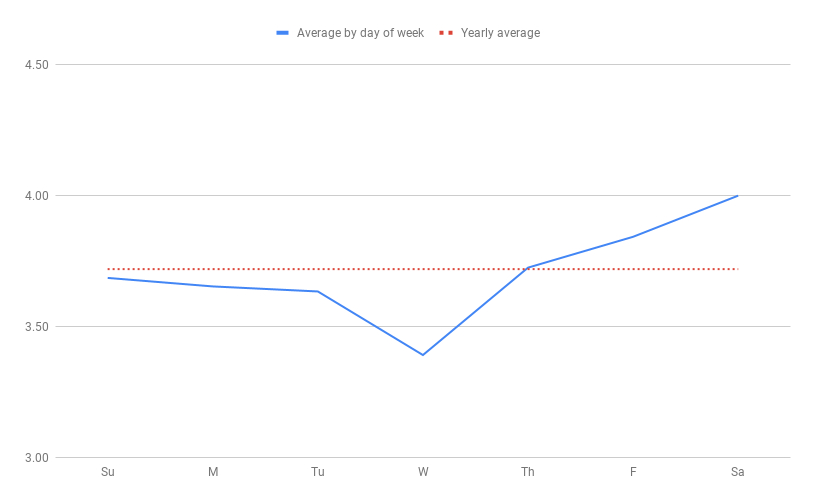Click the Tuesday data point on the blue line

tap(318, 291)
